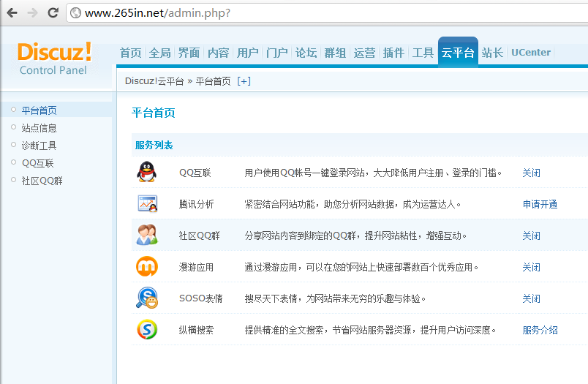Click 关闭 for SOSO表情 service
Viewport: 588px width, 384px height.
click(x=532, y=299)
